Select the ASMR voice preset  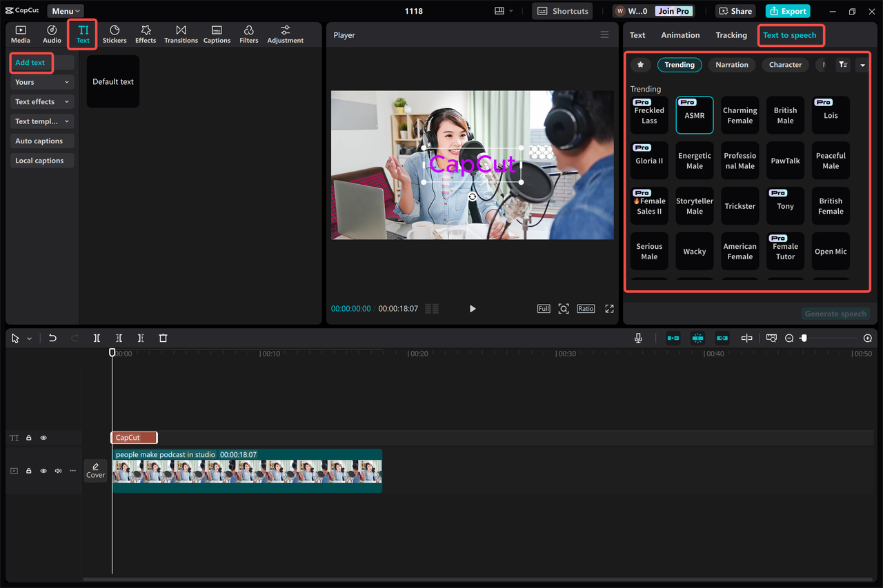[694, 114]
